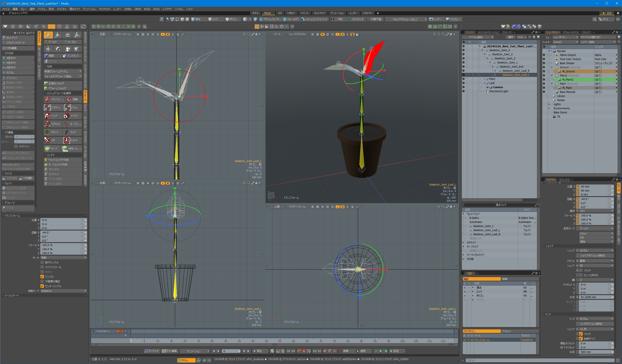Image resolution: width=622 pixels, height=364 pixels.
Task: Switch to the UV layout tab
Action: point(280,13)
